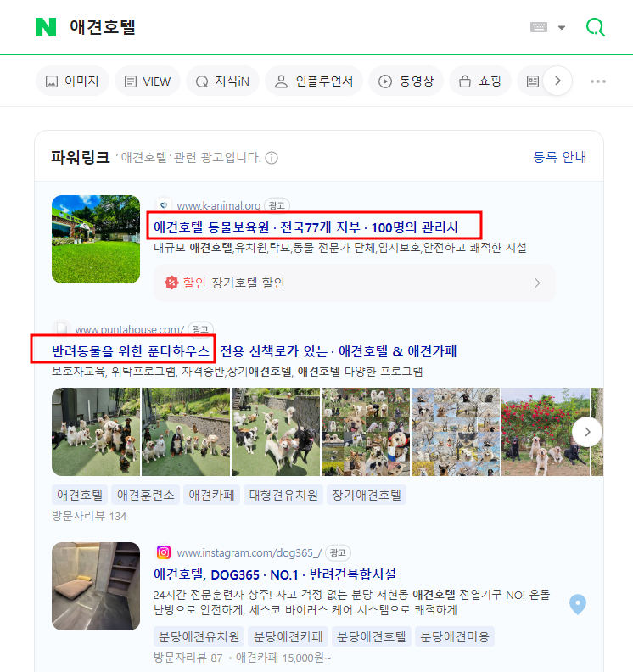Open the first puntahouse dog photo
This screenshot has height=672, width=633.
point(96,432)
